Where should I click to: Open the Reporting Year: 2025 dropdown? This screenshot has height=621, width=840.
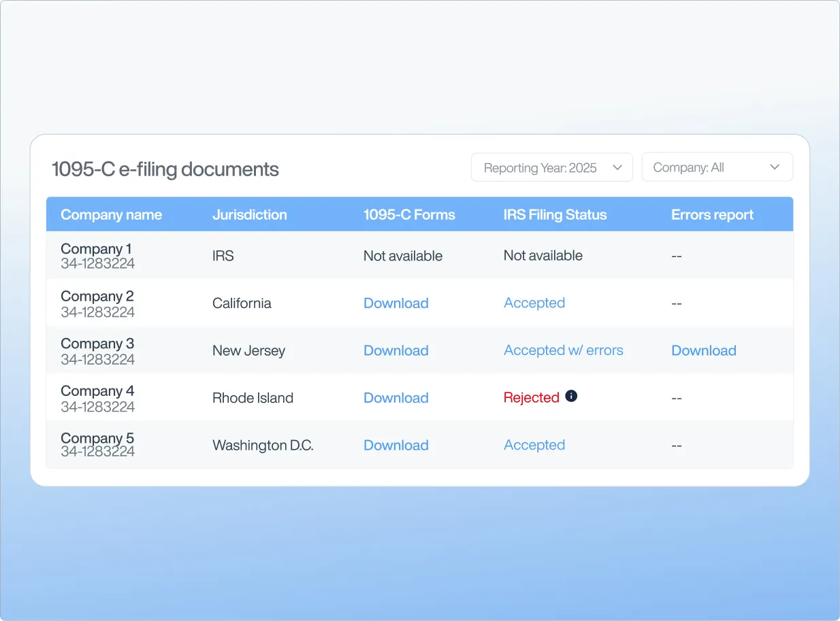point(552,167)
